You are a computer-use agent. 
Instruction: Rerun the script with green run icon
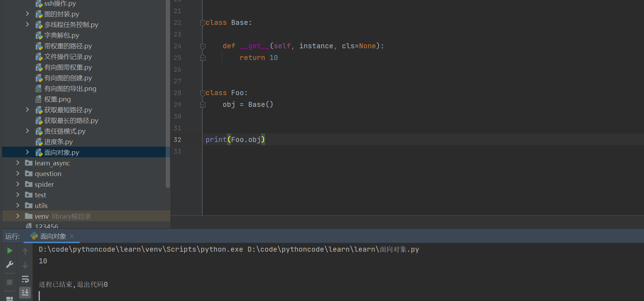click(10, 251)
